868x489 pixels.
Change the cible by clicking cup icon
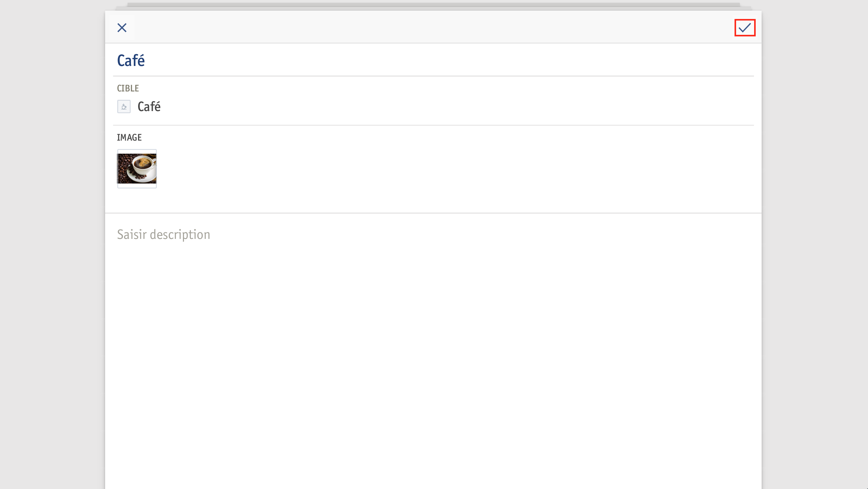(124, 107)
